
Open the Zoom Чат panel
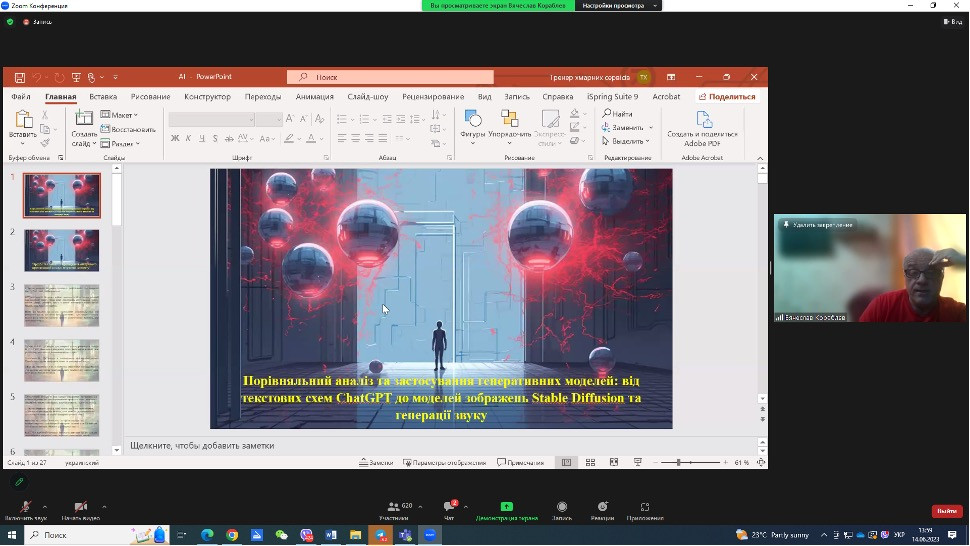pos(449,507)
